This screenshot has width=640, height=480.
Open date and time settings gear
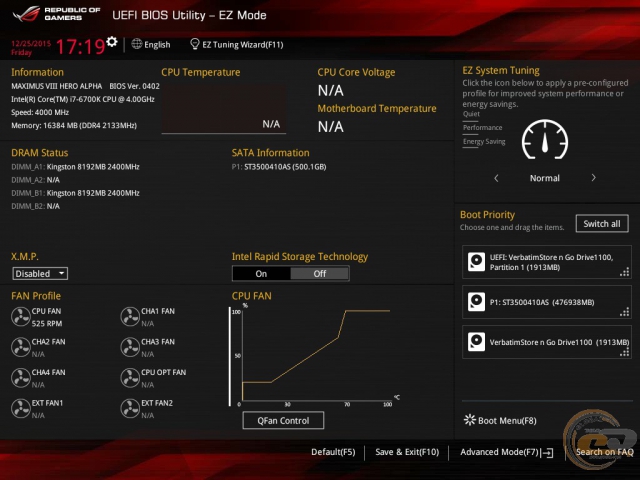(112, 42)
